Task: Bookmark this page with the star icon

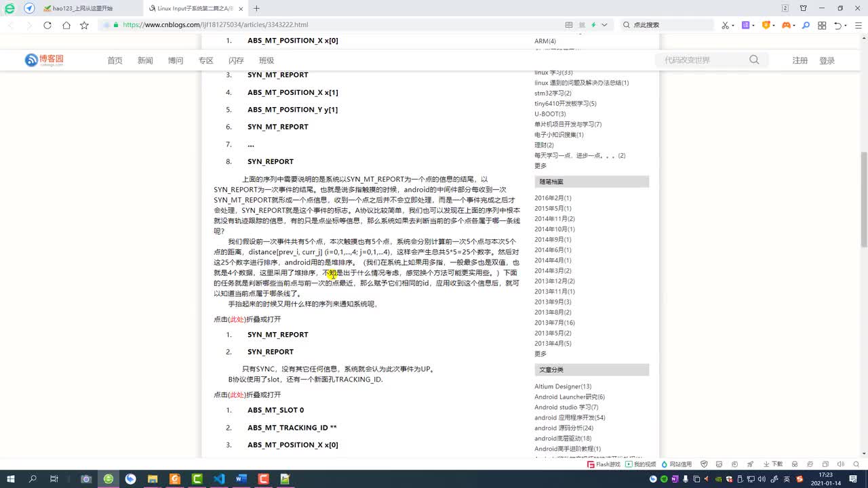Action: (84, 25)
